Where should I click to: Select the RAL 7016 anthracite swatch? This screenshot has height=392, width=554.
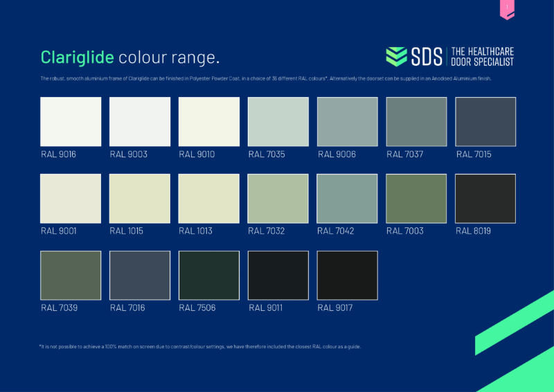[x=140, y=275]
